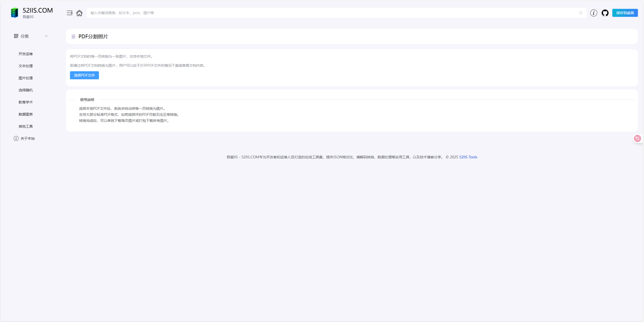The image size is (644, 322).
Task: Open the 文本处理 category
Action: coord(25,66)
